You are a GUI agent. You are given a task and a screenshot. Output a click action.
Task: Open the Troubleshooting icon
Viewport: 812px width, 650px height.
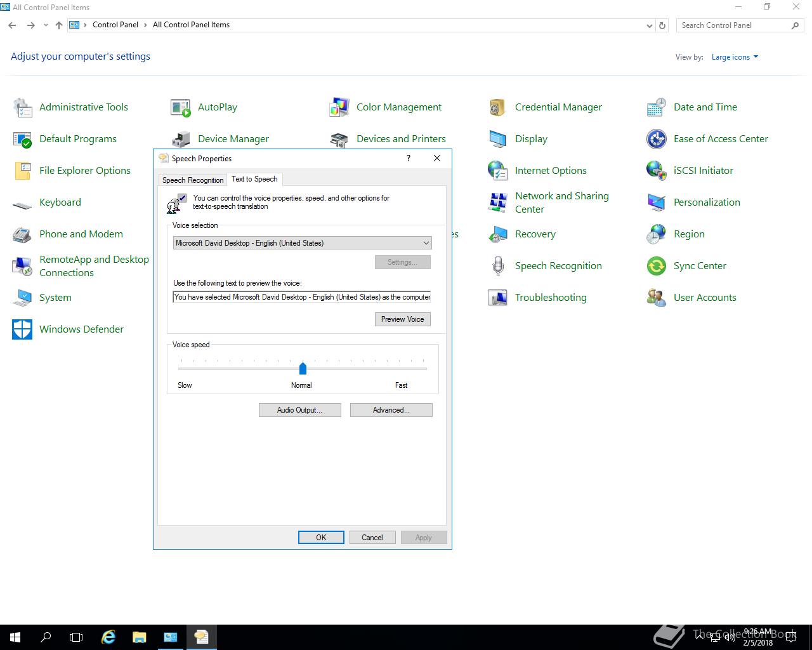498,298
